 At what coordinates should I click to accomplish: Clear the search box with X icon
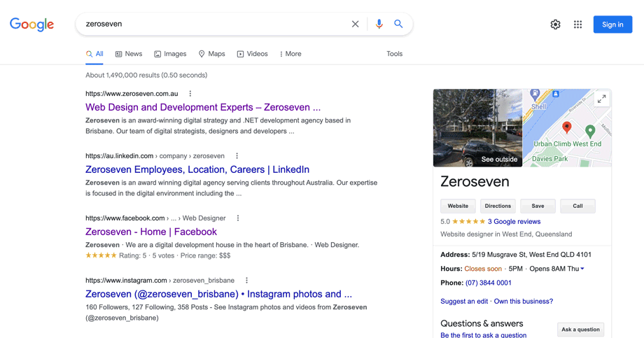click(355, 24)
